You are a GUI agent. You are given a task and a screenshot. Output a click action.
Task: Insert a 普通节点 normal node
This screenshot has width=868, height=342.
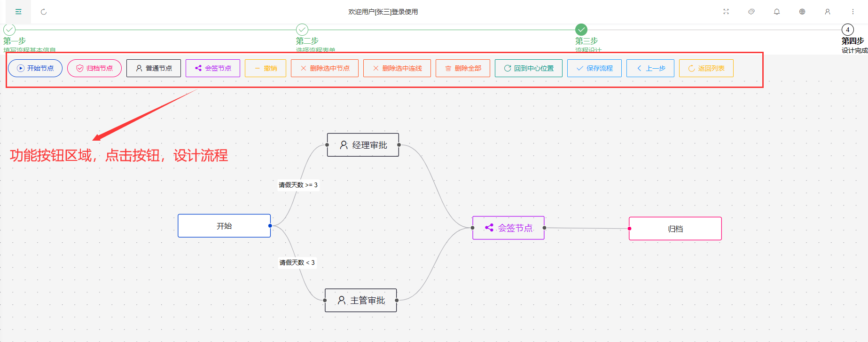click(x=154, y=68)
